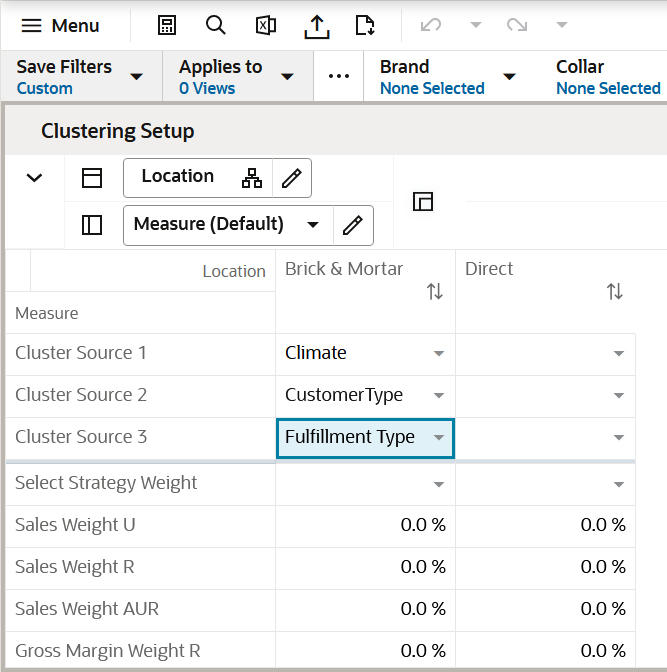The width and height of the screenshot is (667, 672).
Task: Open the search magnifier tool
Action: click(x=215, y=25)
